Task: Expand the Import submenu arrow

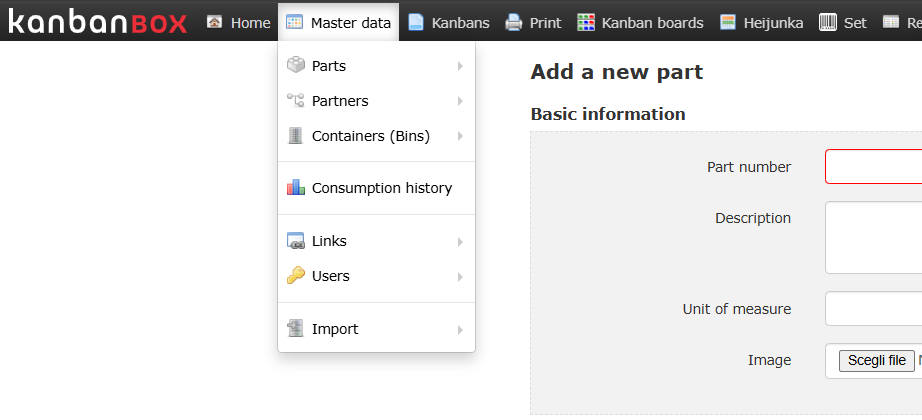Action: pyautogui.click(x=460, y=329)
